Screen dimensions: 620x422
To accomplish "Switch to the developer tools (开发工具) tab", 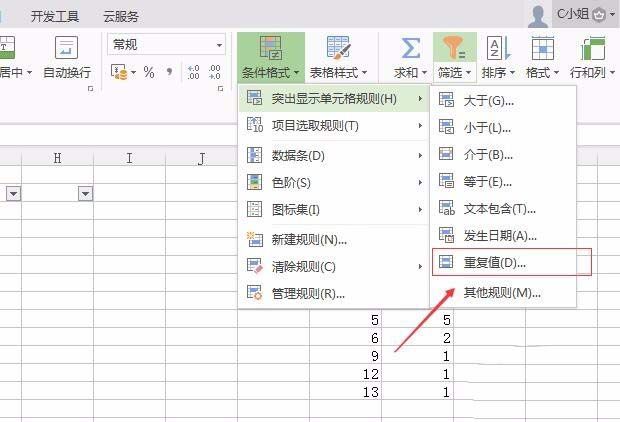I will pos(55,16).
